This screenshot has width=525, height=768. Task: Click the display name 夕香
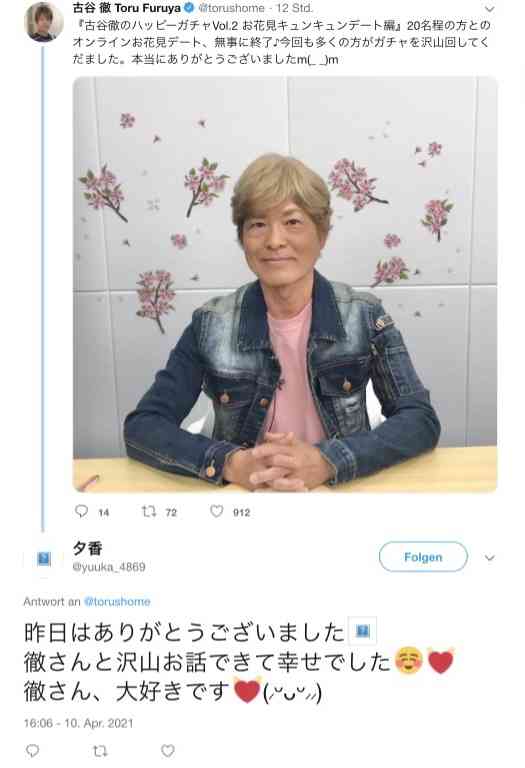[87, 548]
